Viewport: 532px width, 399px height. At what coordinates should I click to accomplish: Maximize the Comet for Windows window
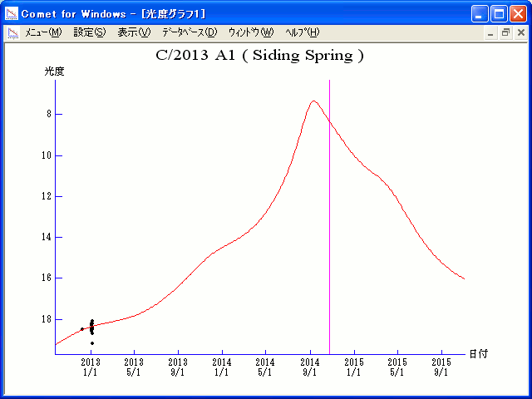499,14
